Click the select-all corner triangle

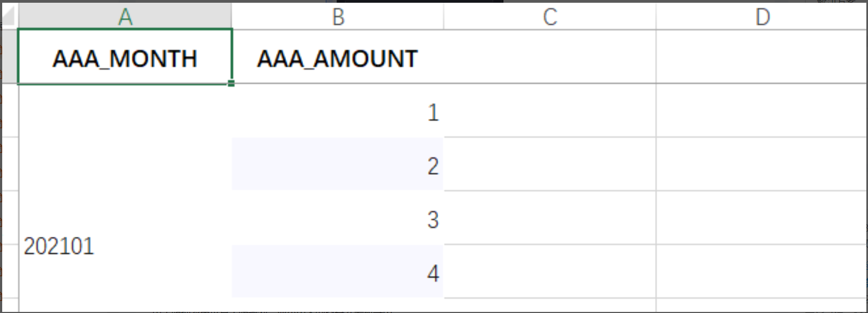click(9, 18)
